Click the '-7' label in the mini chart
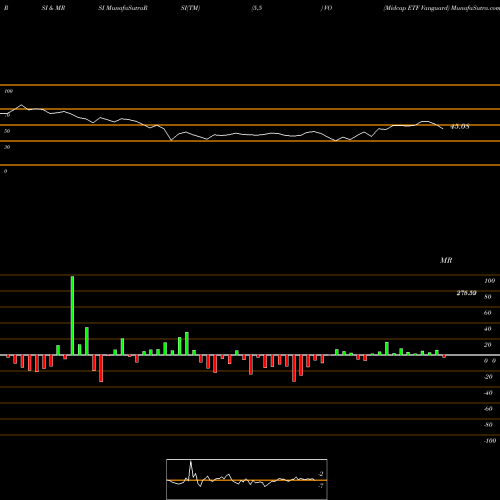The height and width of the screenshot is (500, 500). coord(321,486)
